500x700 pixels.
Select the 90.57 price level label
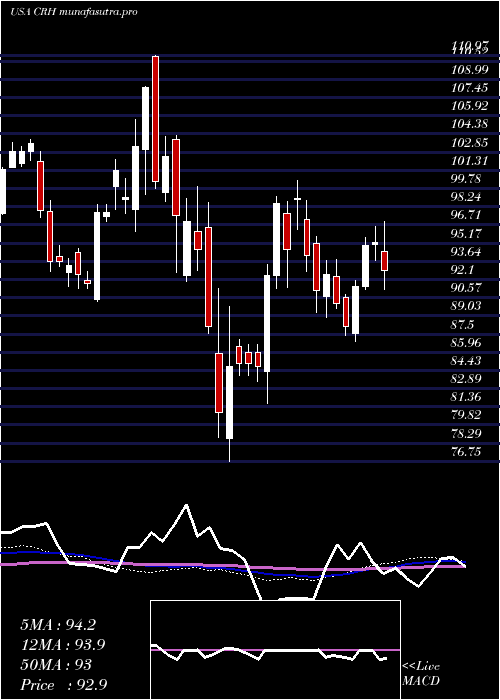coord(467,288)
